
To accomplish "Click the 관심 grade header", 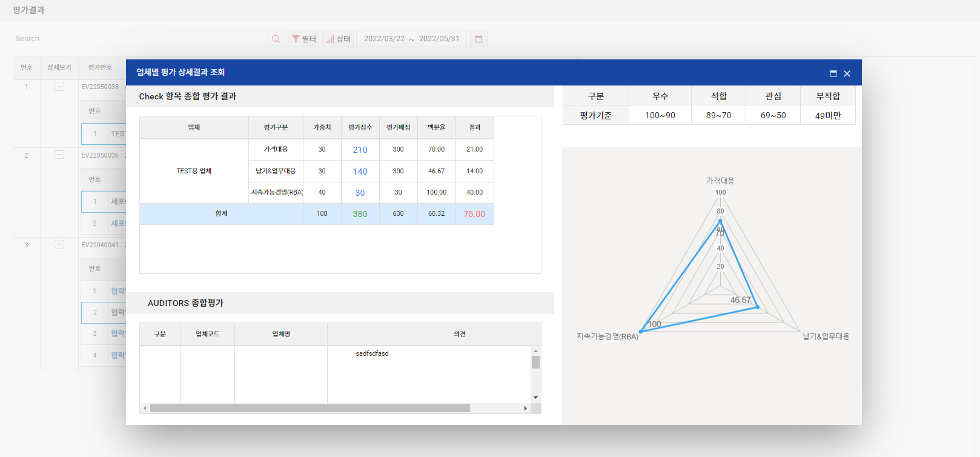I will pyautogui.click(x=773, y=96).
